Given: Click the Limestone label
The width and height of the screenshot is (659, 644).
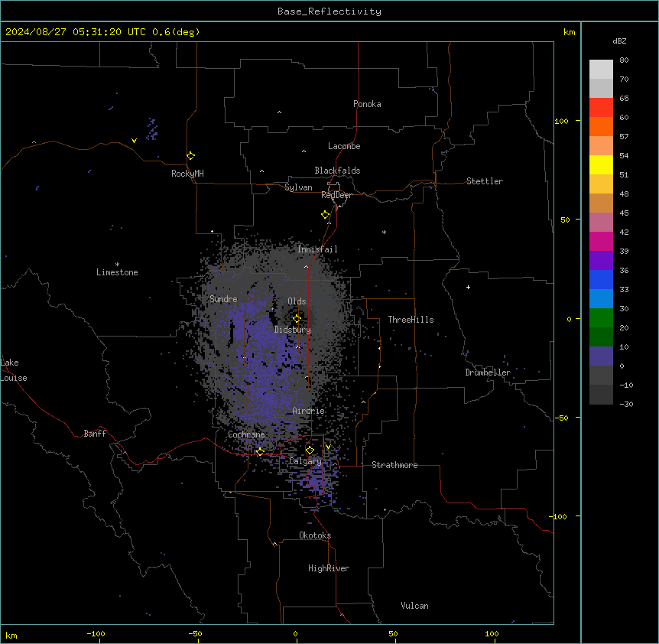Looking at the screenshot, I should pyautogui.click(x=117, y=272).
